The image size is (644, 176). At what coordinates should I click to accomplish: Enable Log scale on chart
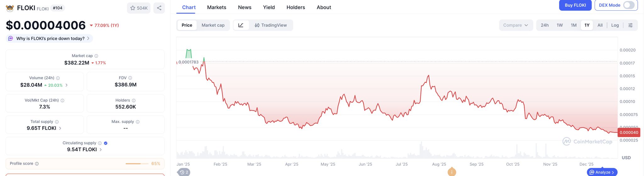point(615,25)
